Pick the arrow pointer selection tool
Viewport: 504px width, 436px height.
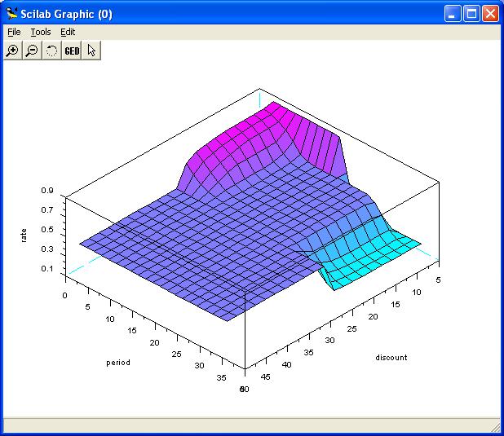(x=91, y=51)
